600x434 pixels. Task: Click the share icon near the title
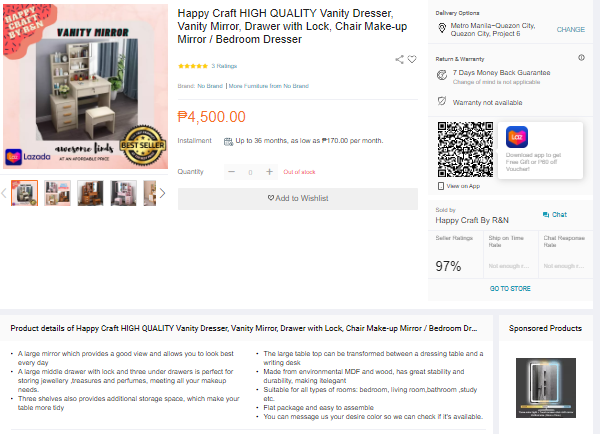coord(399,59)
